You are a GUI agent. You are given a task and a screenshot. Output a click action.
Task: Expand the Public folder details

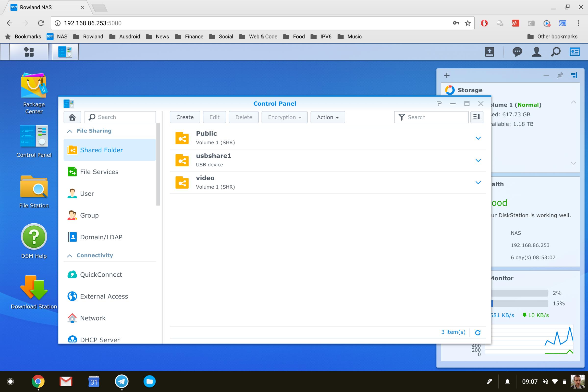click(x=478, y=138)
